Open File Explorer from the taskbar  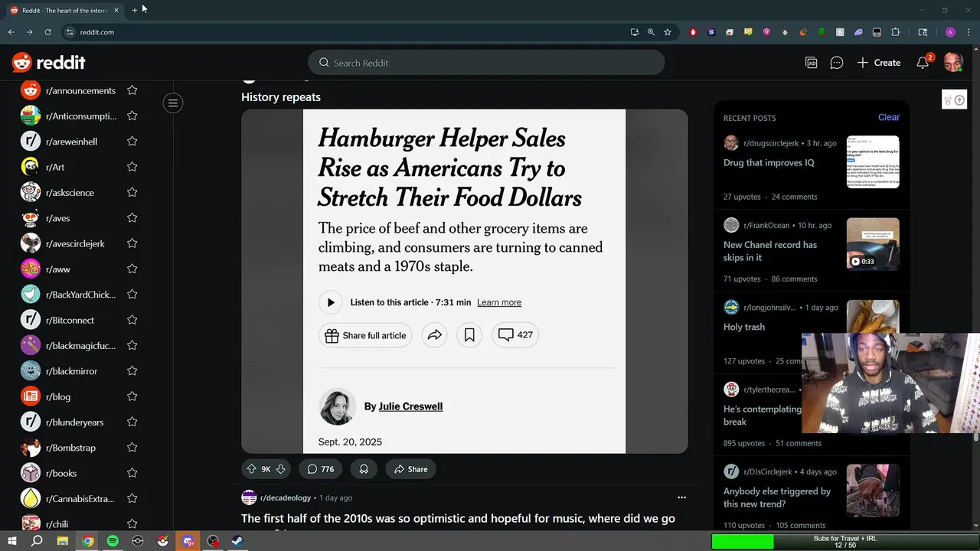click(63, 541)
